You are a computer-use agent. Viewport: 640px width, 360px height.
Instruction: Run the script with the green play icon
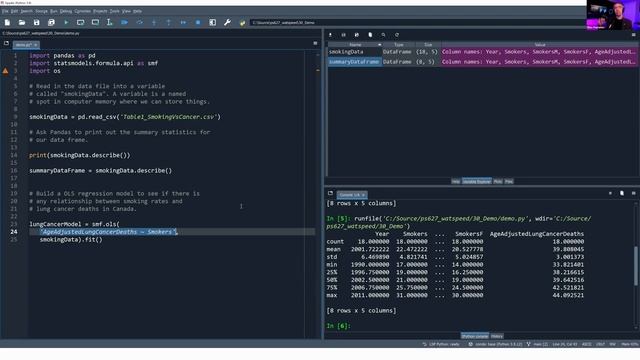(66, 22)
